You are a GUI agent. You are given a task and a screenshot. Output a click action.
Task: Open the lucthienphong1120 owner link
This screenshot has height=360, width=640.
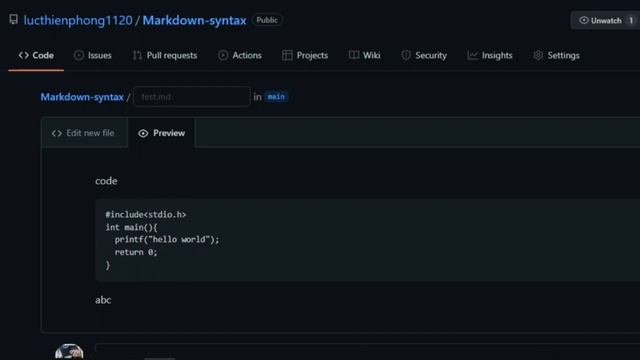pyautogui.click(x=78, y=20)
